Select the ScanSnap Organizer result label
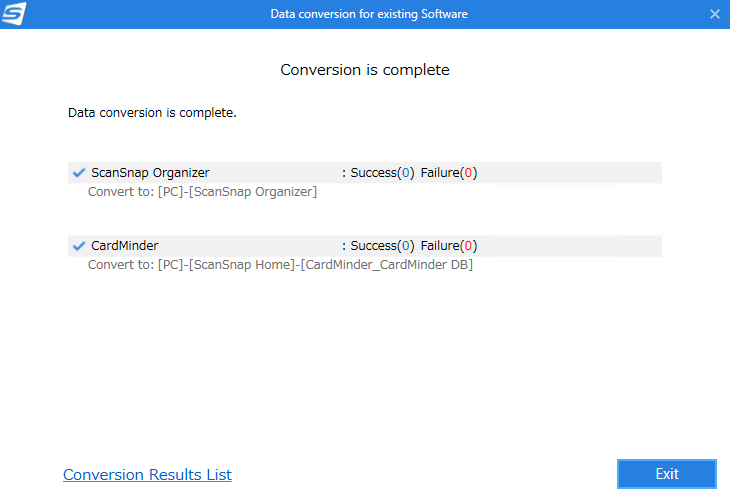This screenshot has height=503, width=730. [x=150, y=172]
